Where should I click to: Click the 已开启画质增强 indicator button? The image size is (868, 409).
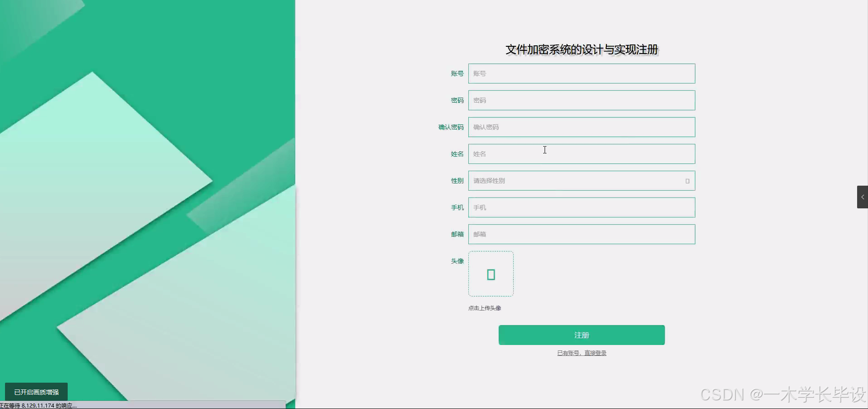coord(36,391)
